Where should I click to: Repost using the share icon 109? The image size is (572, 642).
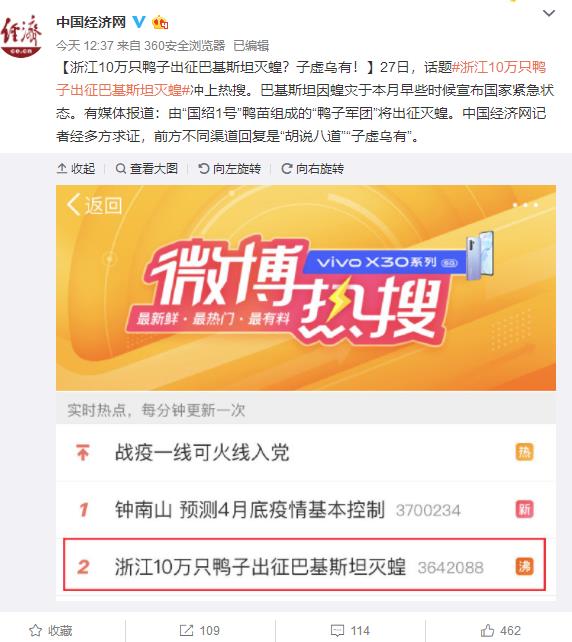199,631
